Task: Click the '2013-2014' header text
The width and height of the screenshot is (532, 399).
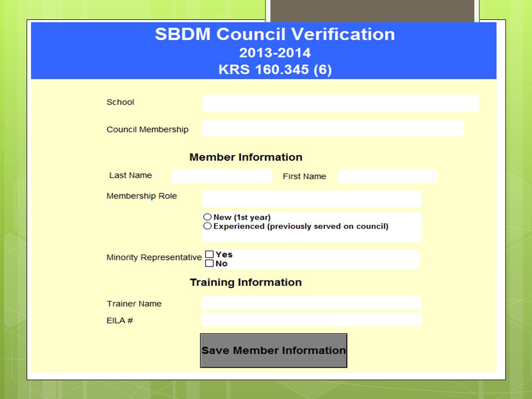Action: coord(275,53)
